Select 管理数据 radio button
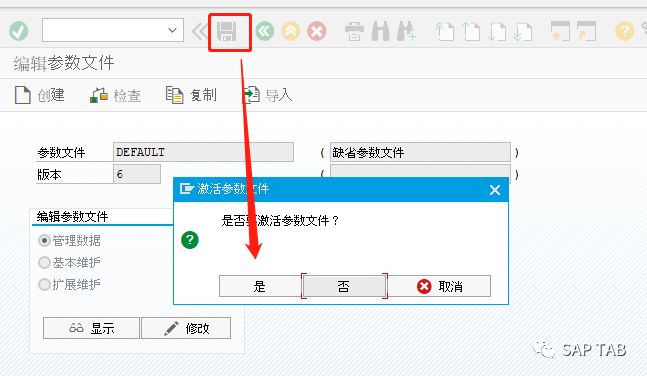This screenshot has height=376, width=647. (44, 240)
